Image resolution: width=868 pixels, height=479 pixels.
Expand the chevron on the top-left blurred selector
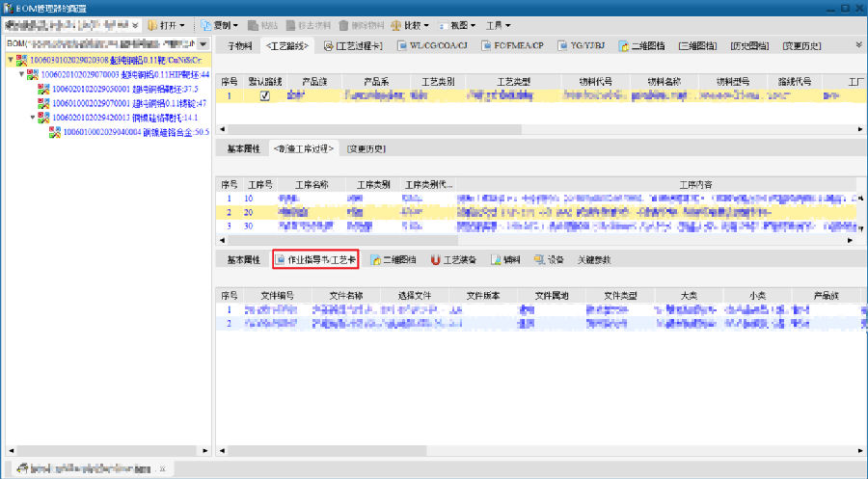[135, 25]
